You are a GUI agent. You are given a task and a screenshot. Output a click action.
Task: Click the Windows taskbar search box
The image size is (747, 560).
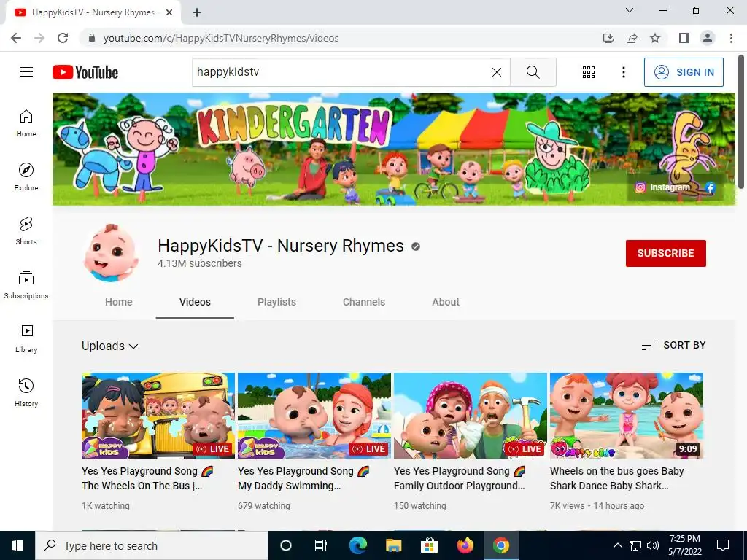(x=152, y=545)
